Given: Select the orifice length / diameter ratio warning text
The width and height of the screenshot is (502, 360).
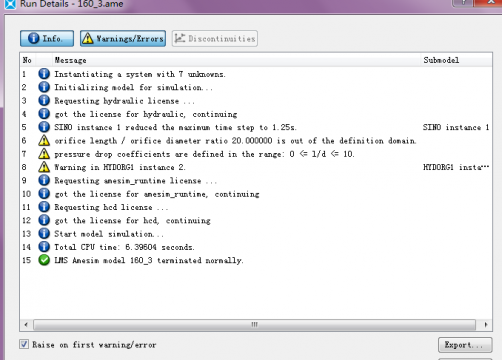Looking at the screenshot, I should coord(235,141).
